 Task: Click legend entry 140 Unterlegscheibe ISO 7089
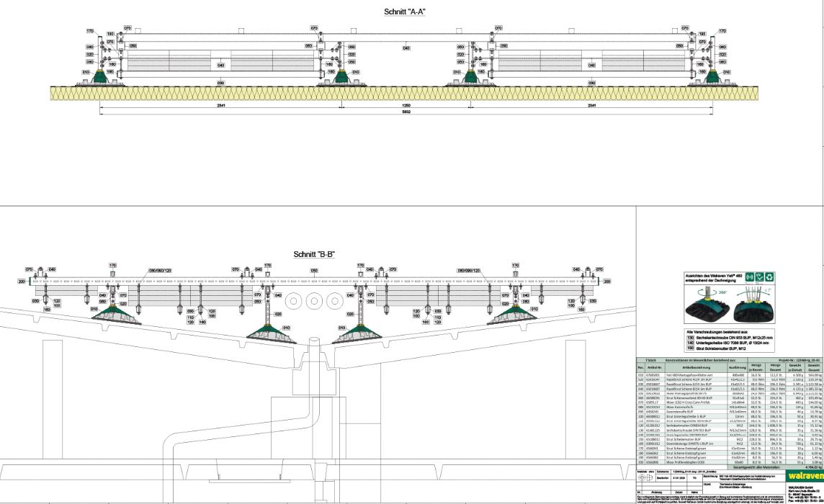coord(728,343)
